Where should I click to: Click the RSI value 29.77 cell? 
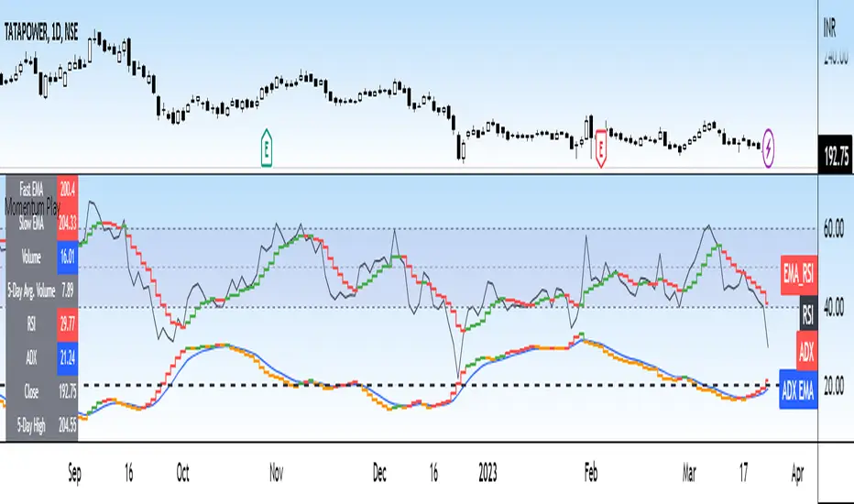point(68,324)
